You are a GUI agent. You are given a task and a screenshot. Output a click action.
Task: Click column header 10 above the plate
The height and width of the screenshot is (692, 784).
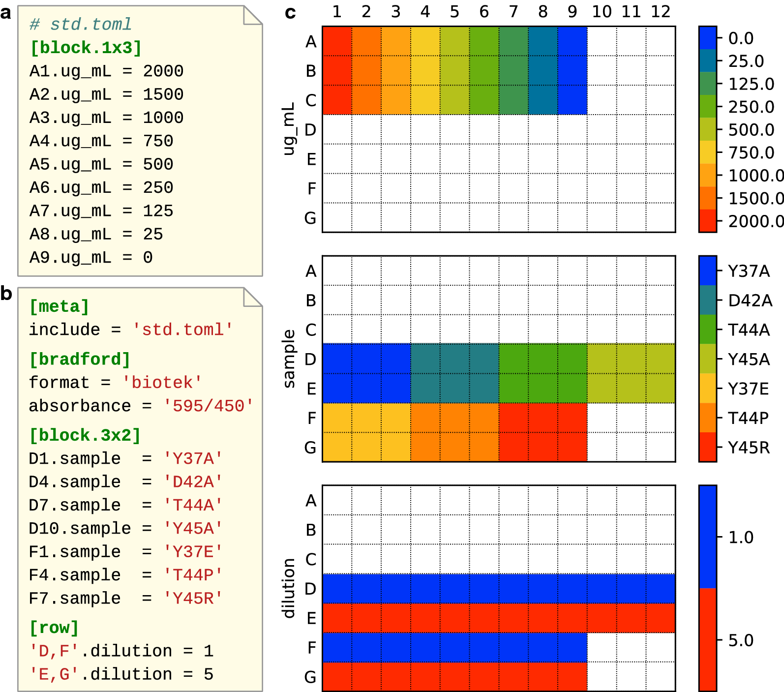pyautogui.click(x=602, y=11)
